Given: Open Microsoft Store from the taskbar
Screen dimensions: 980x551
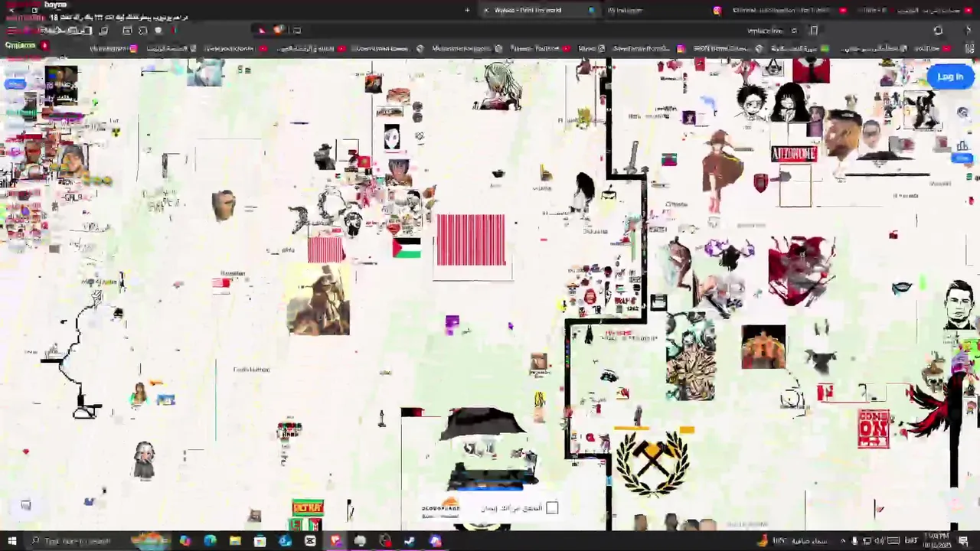Looking at the screenshot, I should 260,541.
